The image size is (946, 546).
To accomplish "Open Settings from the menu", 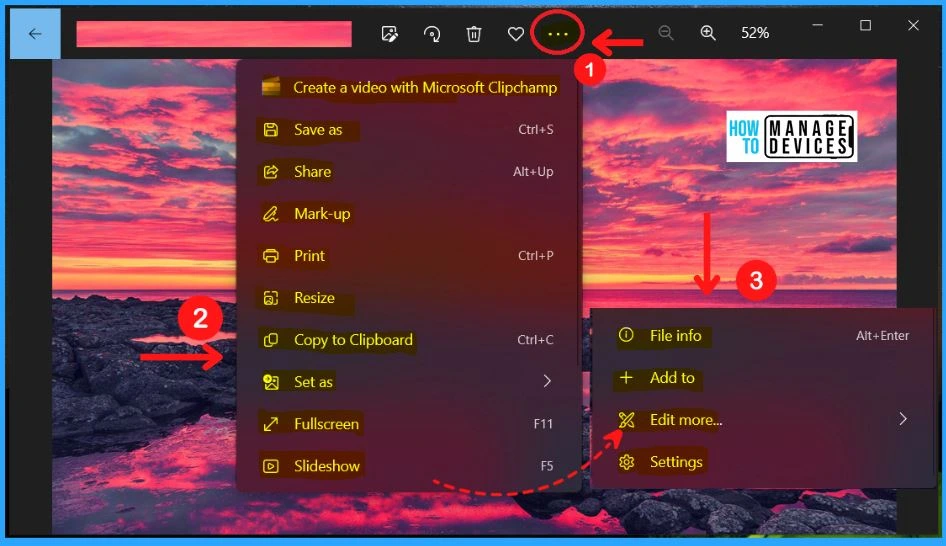I will tap(763, 462).
